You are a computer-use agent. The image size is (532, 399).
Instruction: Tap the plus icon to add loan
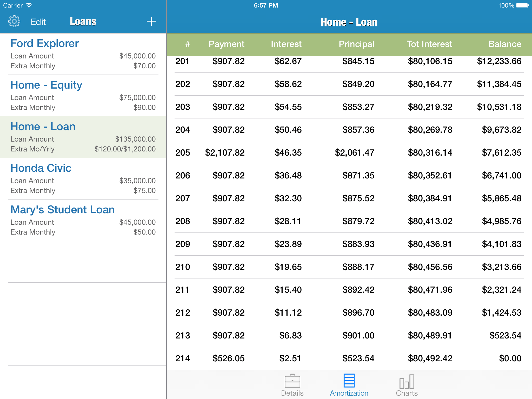point(151,22)
